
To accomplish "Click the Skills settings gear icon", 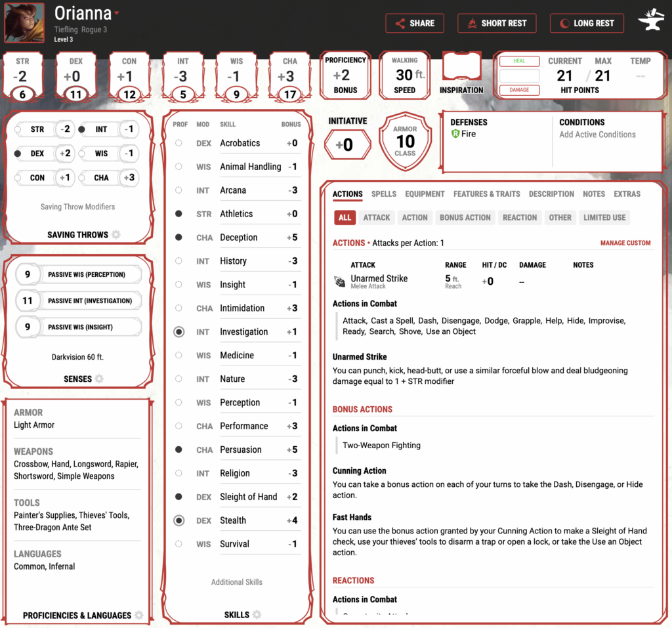I will (x=257, y=615).
